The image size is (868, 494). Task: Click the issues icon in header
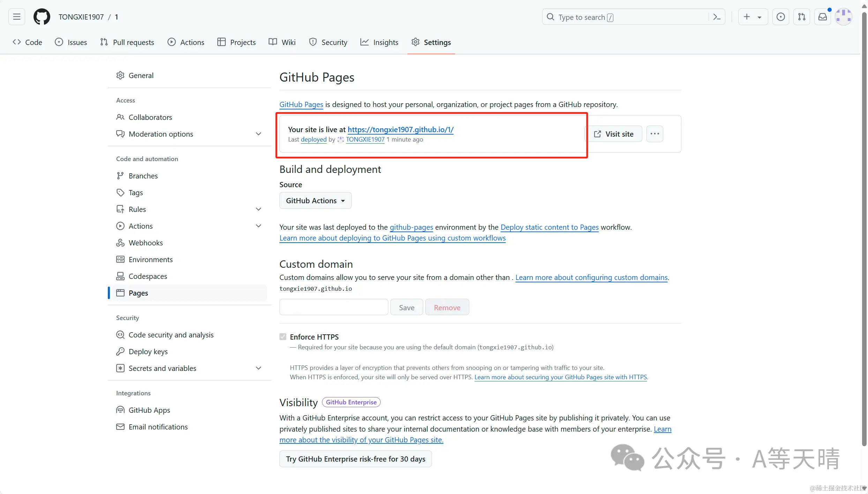tap(780, 17)
